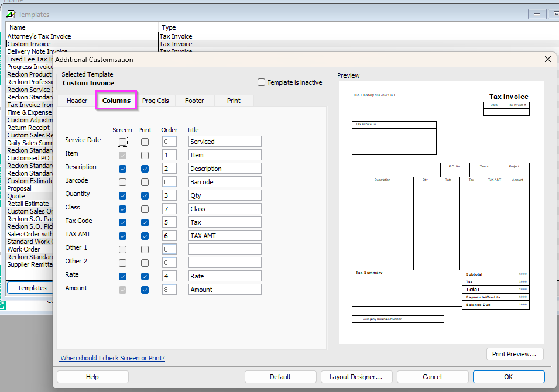Click the Templates window icon
This screenshot has height=392, width=559.
coord(11,14)
